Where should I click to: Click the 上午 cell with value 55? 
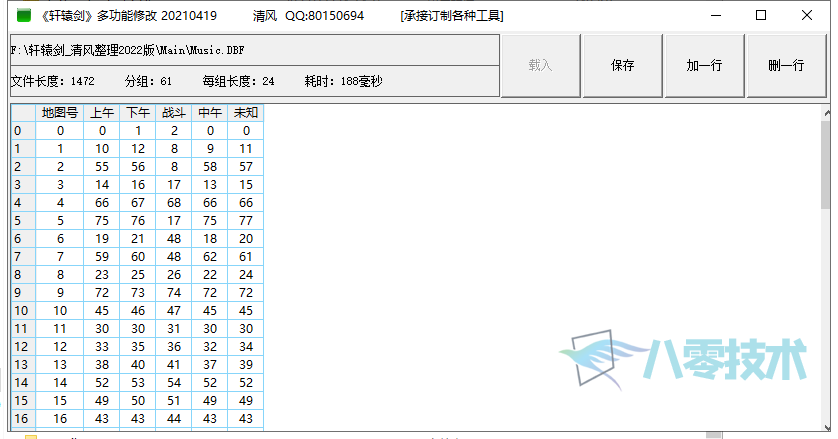[102, 167]
